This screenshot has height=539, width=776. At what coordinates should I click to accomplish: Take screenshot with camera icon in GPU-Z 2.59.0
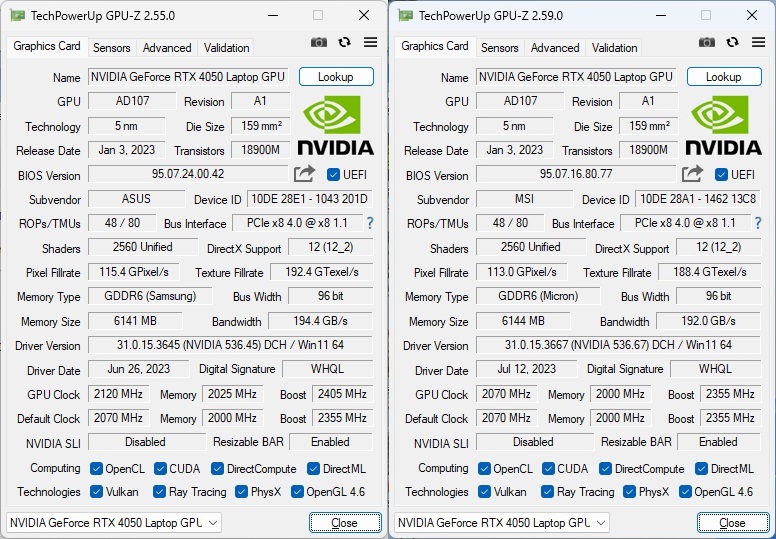707,43
